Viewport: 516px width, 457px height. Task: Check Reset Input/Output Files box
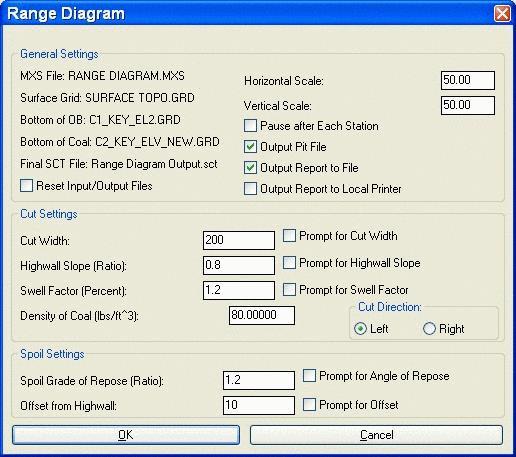click(26, 186)
